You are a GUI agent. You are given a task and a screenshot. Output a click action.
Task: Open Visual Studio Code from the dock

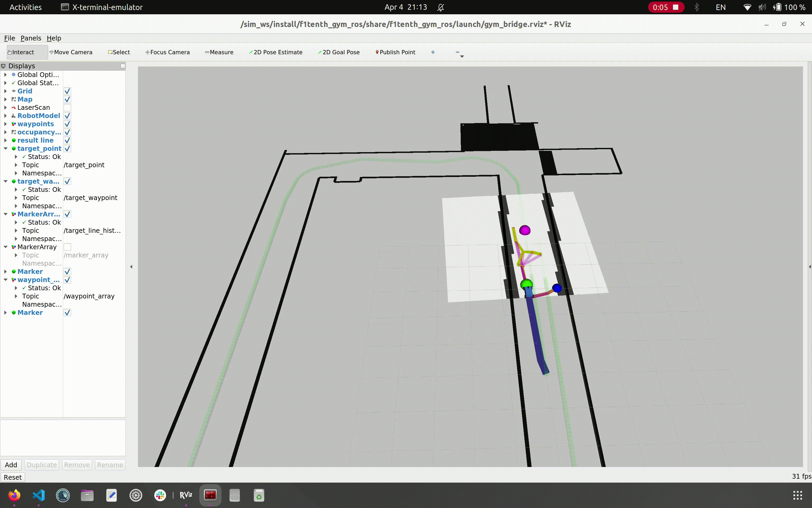click(x=39, y=495)
